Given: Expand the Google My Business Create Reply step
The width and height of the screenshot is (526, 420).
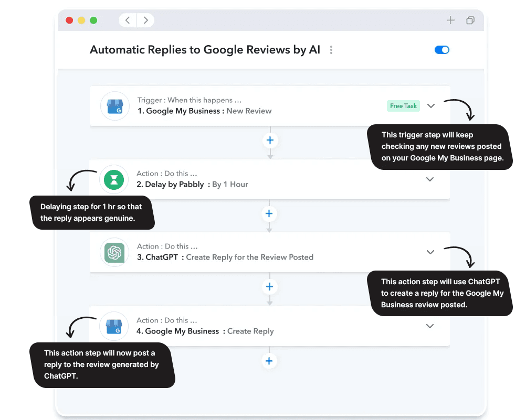Looking at the screenshot, I should click(x=430, y=326).
